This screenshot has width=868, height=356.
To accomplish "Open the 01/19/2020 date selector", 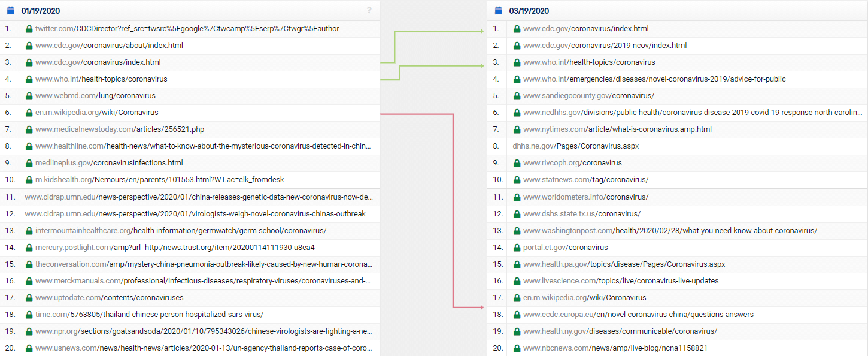I will pos(40,11).
